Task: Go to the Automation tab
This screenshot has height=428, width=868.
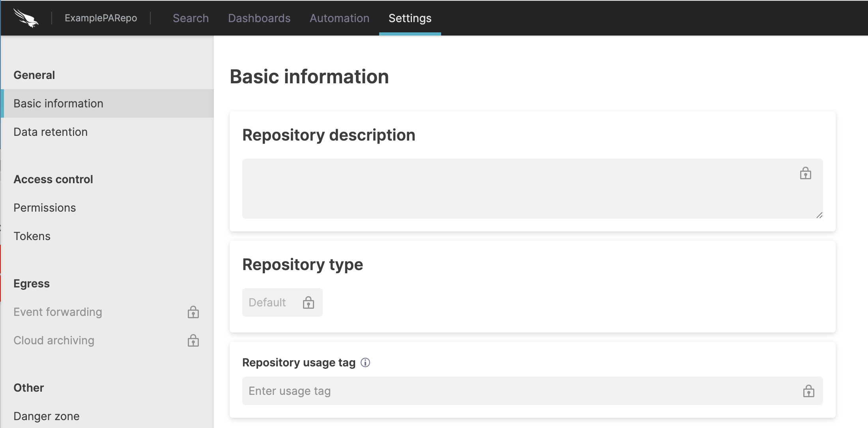Action: 339,18
